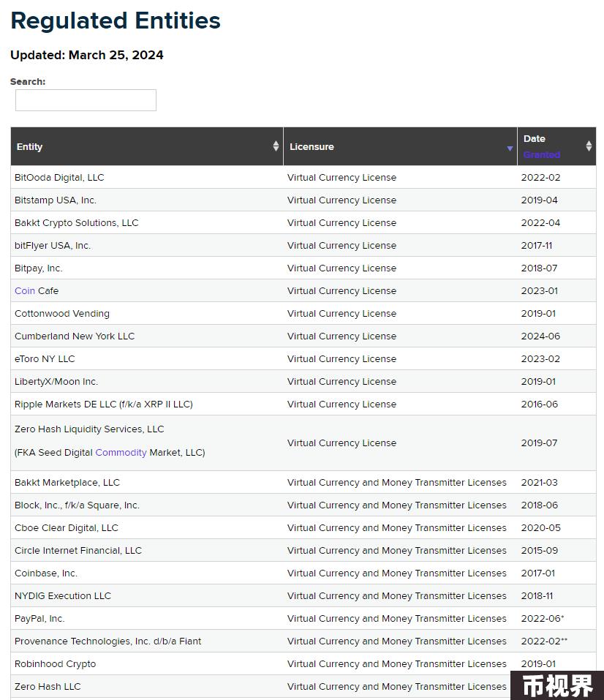Click Bakkt Marketplace date 2021-03

tap(539, 483)
